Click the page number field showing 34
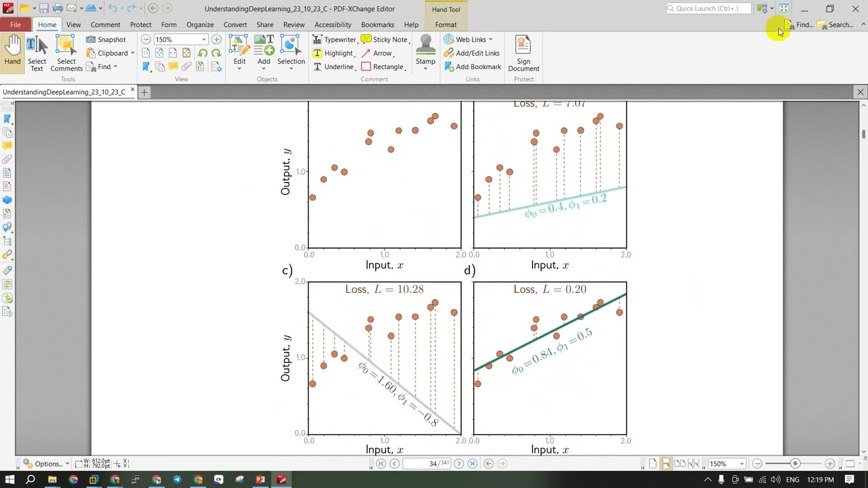 (426, 464)
